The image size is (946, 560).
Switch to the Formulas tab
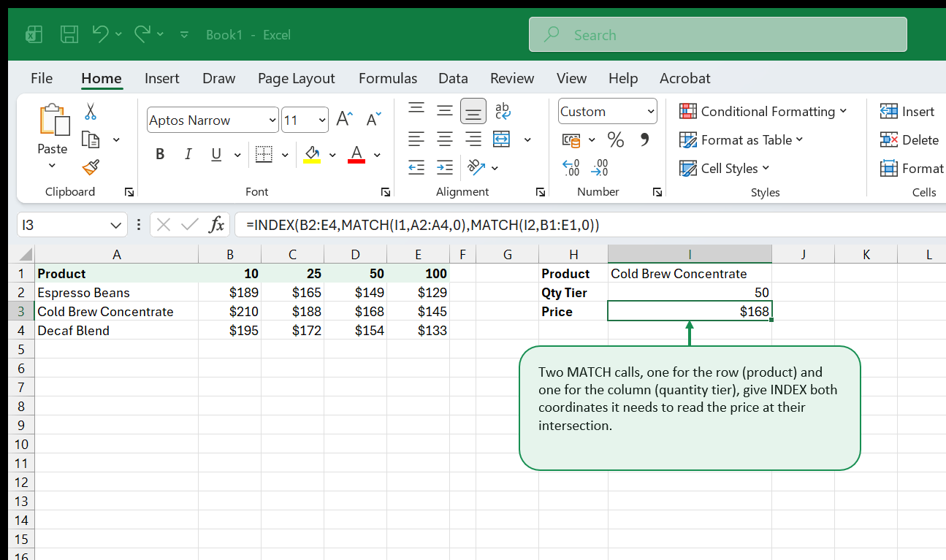pos(388,78)
